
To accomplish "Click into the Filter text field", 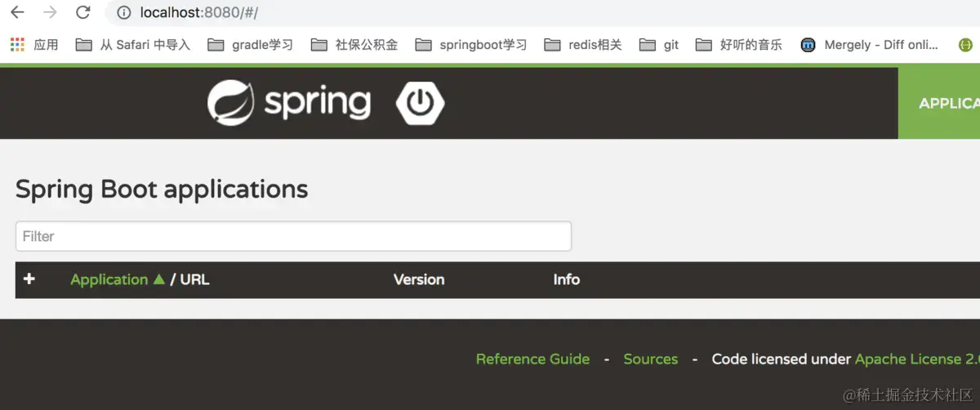I will coord(293,236).
